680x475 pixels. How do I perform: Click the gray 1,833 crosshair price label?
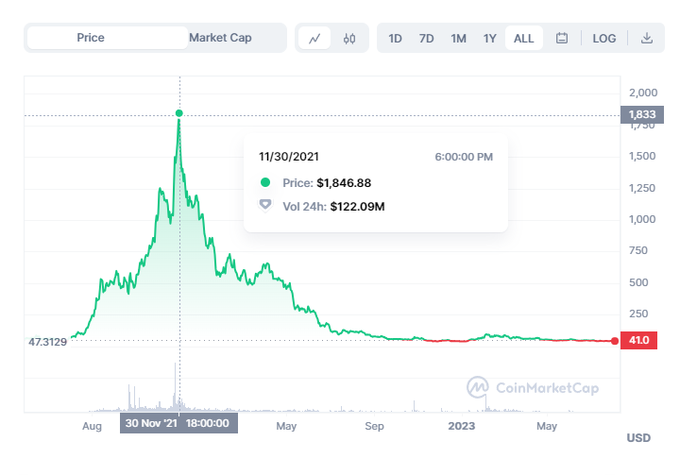(x=642, y=115)
